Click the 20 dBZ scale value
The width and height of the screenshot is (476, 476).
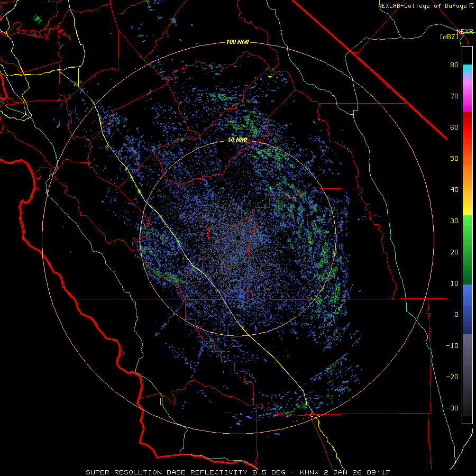[454, 252]
